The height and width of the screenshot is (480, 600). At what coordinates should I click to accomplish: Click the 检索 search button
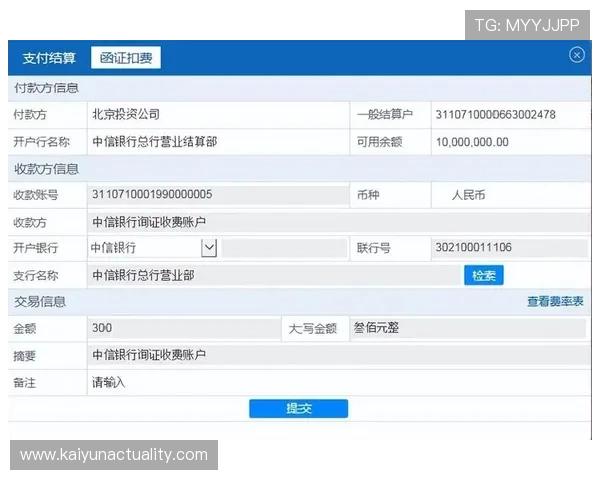(484, 275)
